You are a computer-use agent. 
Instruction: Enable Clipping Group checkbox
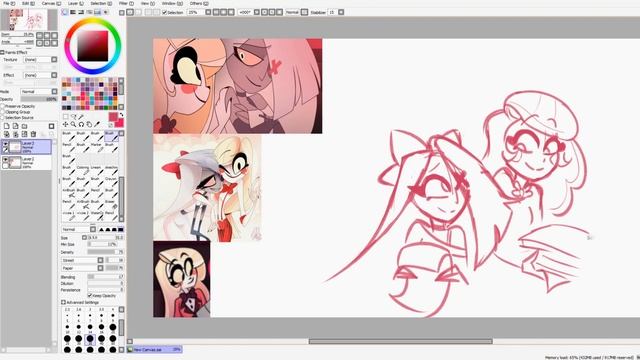[x=3, y=112]
